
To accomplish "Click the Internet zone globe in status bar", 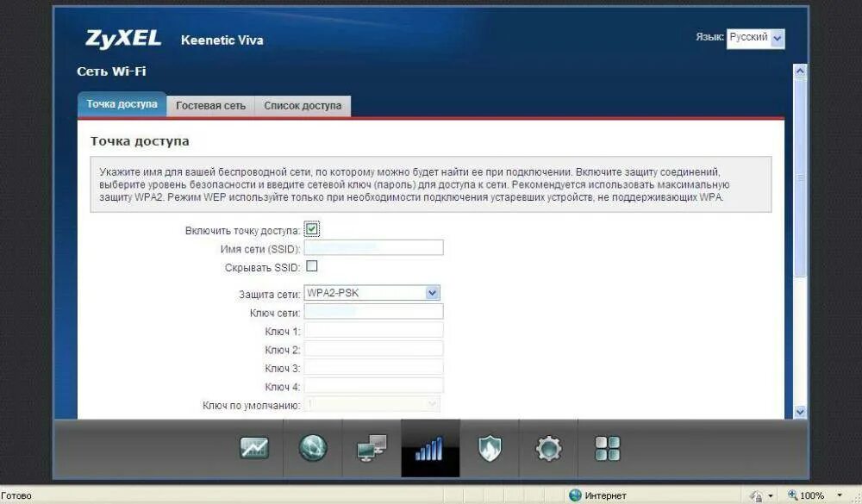I will tap(575, 495).
